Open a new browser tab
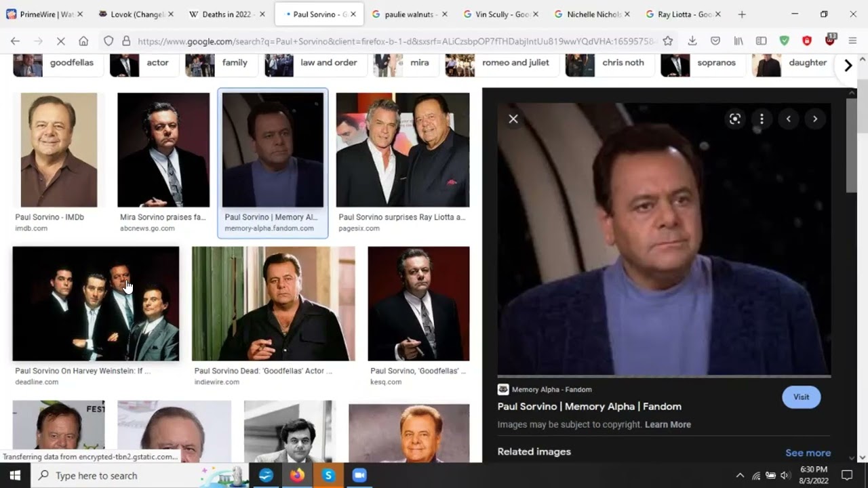Viewport: 868px width, 488px height. pos(742,14)
